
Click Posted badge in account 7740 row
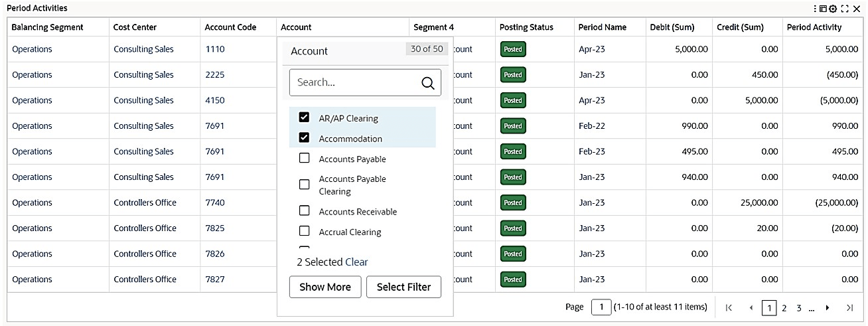513,203
